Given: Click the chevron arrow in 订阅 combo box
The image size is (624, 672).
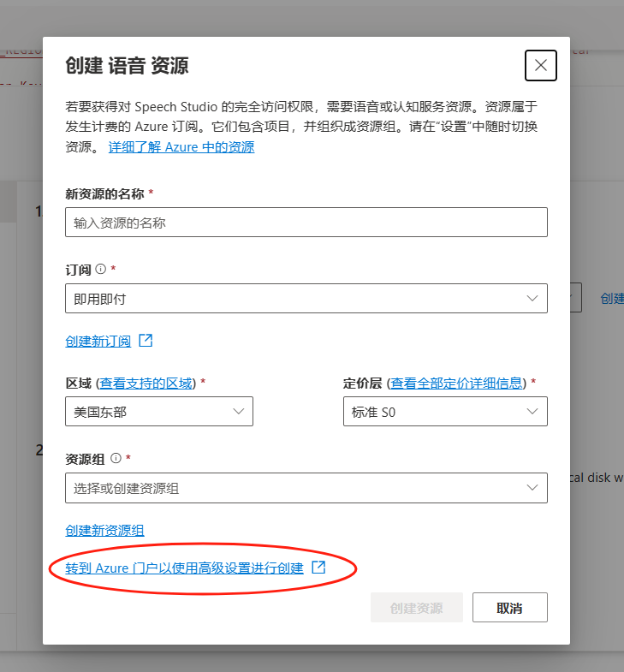Looking at the screenshot, I should point(532,298).
